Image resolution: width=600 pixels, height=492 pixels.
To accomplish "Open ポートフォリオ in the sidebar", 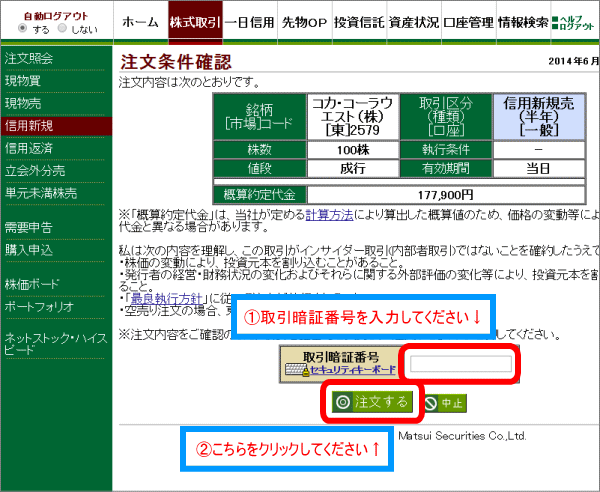I will point(39,307).
